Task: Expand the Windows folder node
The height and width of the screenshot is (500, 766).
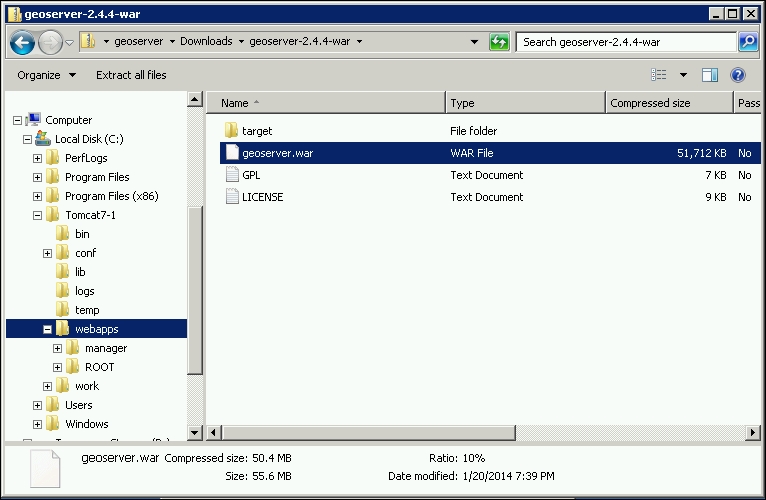Action: [37, 425]
